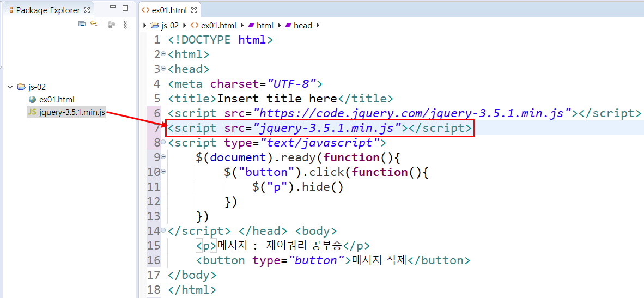644x298 pixels.
Task: Click the 메시지 삭제 button label text
Action: point(379,260)
